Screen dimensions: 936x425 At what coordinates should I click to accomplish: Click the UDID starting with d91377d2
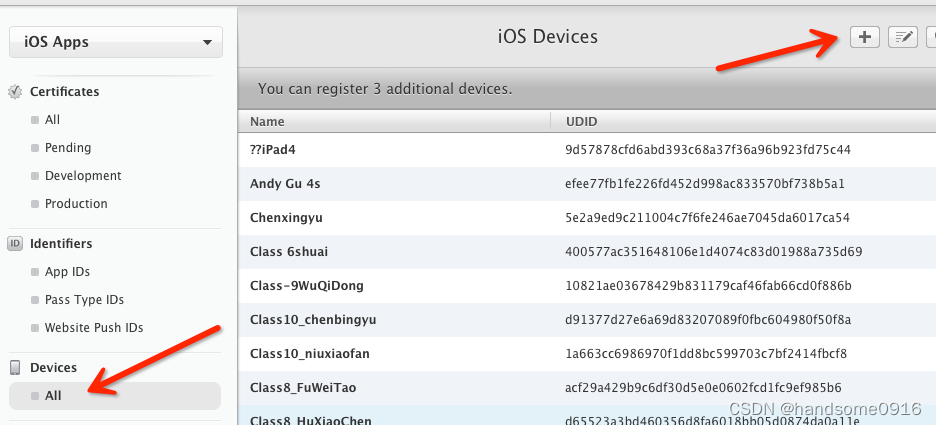click(x=708, y=320)
